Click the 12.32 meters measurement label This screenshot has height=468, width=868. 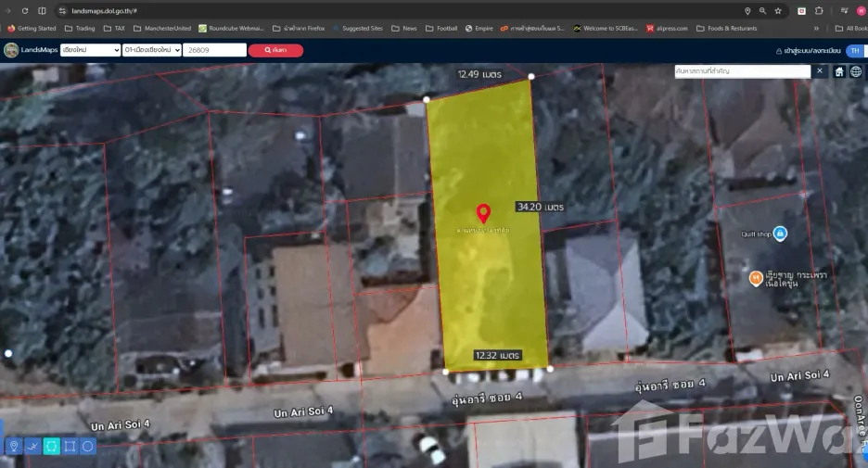coord(497,355)
